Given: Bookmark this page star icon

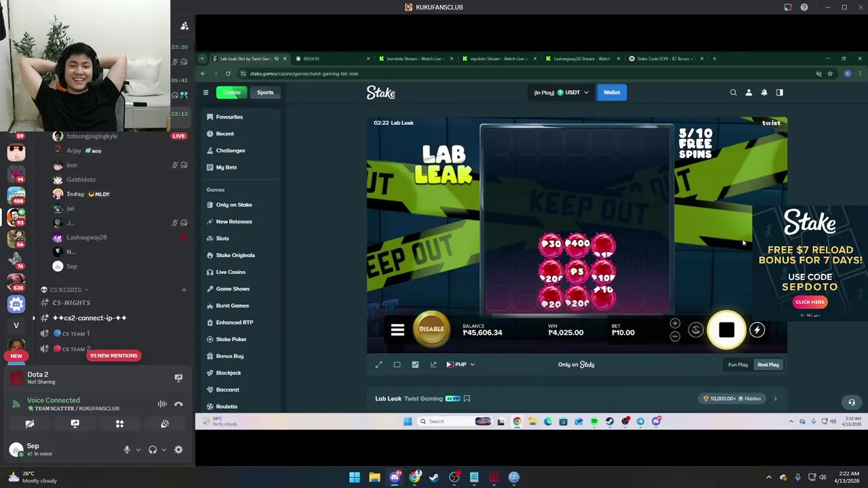Looking at the screenshot, I should click(830, 73).
